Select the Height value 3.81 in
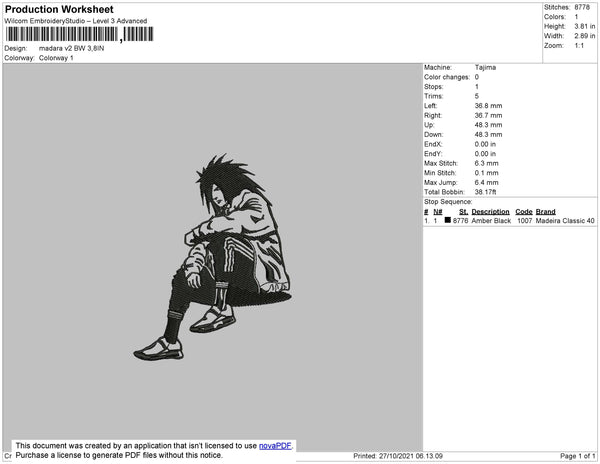600x464 pixels. tap(585, 26)
